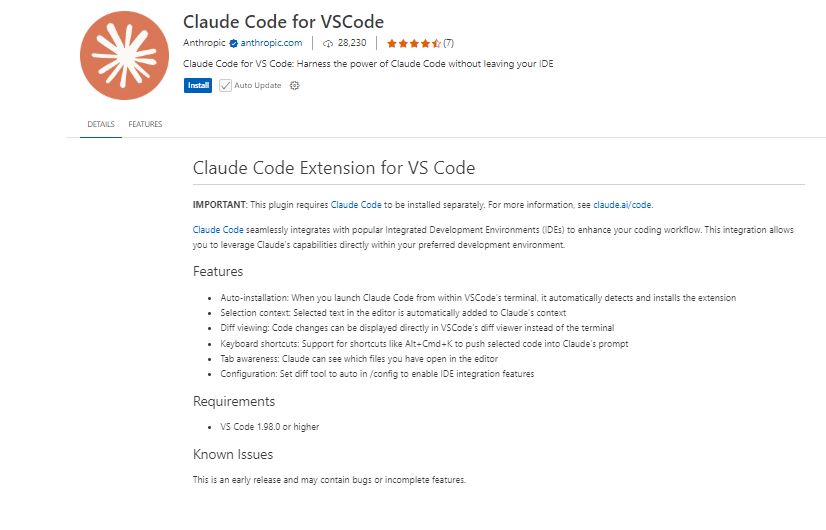Click the Claude Code extension logo
Screen dimensions: 826x530
click(x=124, y=55)
